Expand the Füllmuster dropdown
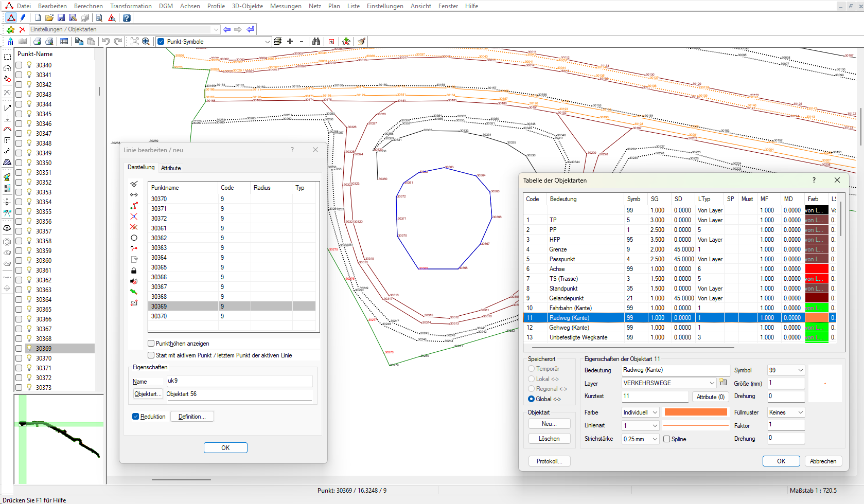 800,412
